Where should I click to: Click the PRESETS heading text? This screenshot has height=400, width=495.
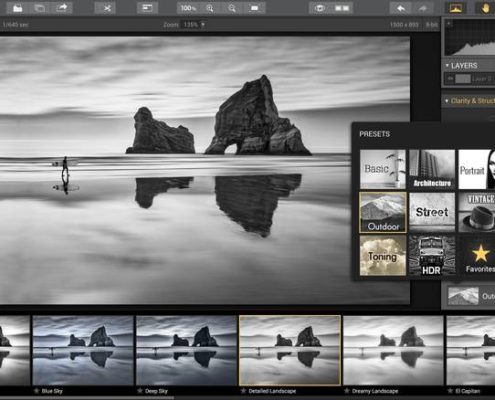tap(375, 134)
